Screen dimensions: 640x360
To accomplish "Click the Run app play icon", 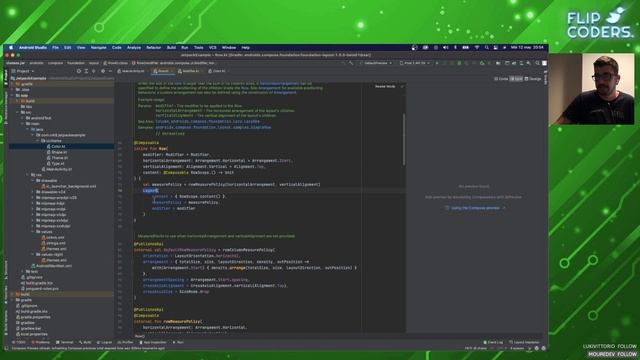I will (x=437, y=63).
